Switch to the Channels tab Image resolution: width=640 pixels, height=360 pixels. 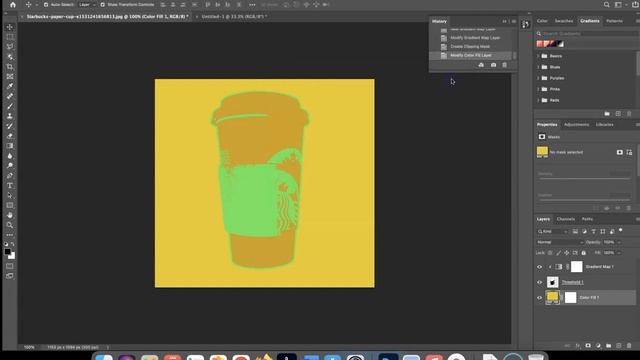566,219
